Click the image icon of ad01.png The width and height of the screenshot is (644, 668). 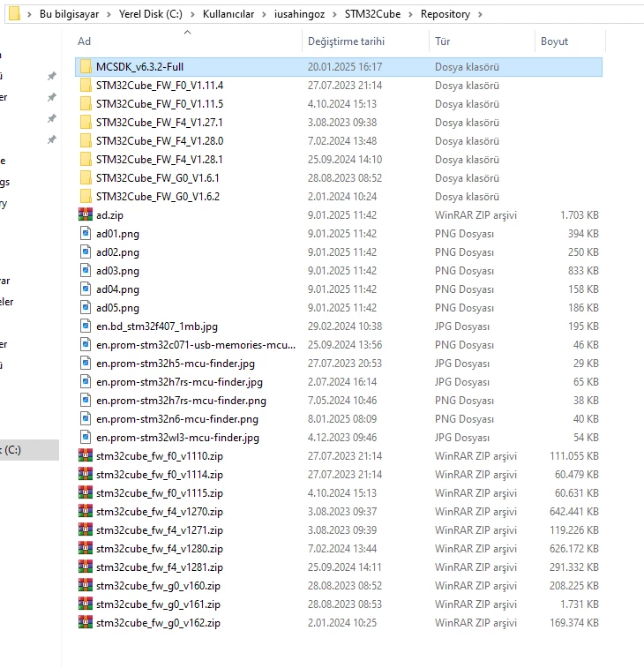click(x=86, y=234)
